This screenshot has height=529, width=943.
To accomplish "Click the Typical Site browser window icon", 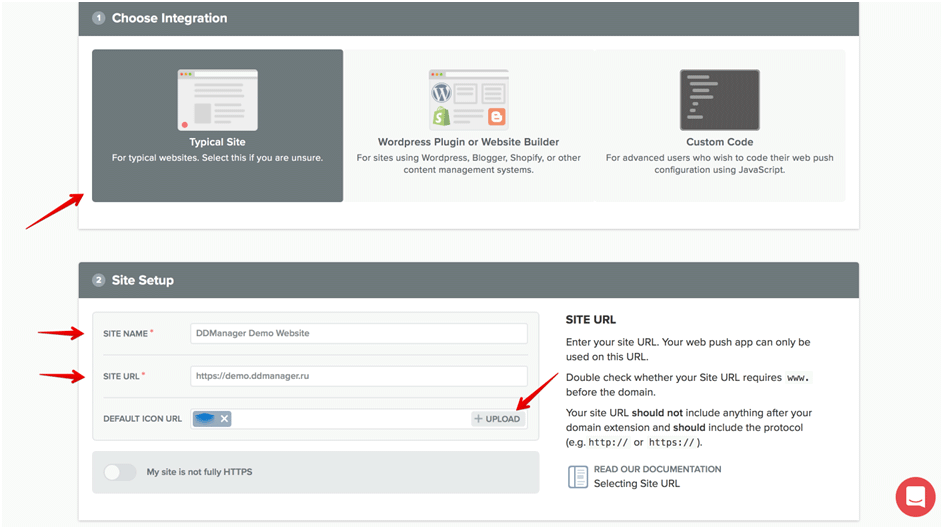I will [217, 99].
